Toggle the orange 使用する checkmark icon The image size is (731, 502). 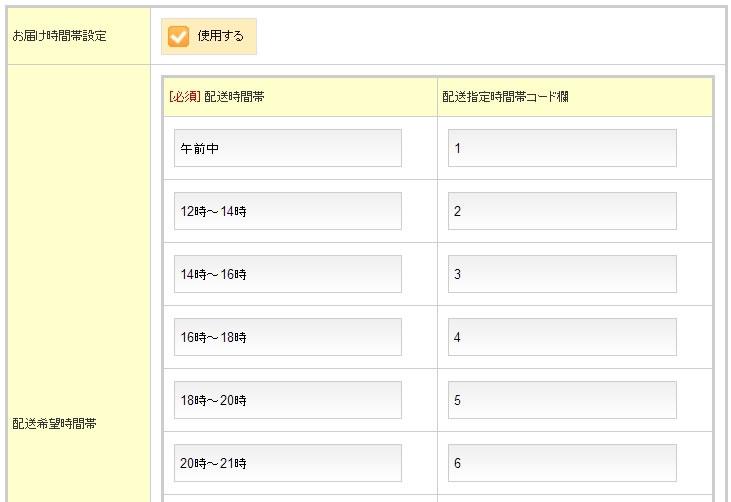click(179, 36)
